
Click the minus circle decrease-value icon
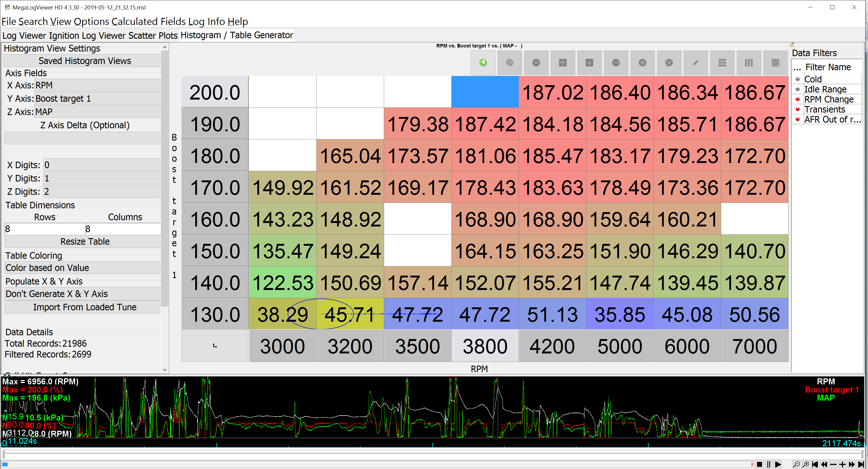pyautogui.click(x=616, y=63)
